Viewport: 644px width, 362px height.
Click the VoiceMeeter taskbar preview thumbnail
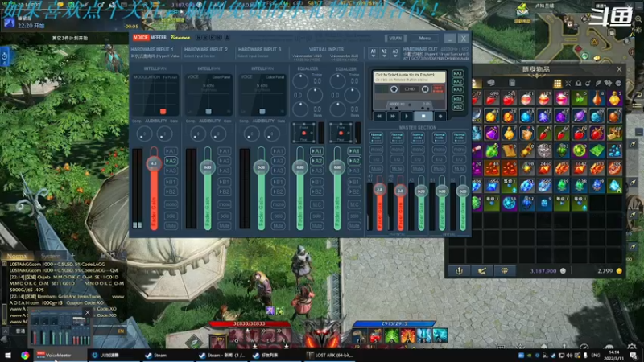coord(60,330)
